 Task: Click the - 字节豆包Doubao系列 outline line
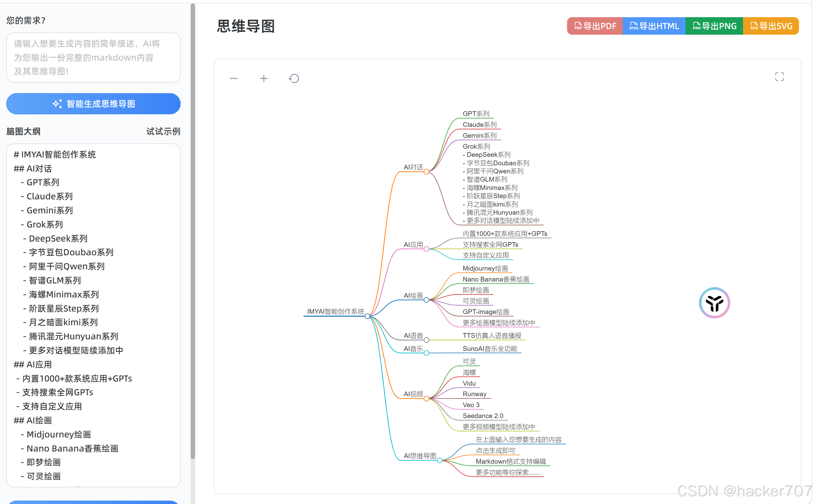[68, 252]
